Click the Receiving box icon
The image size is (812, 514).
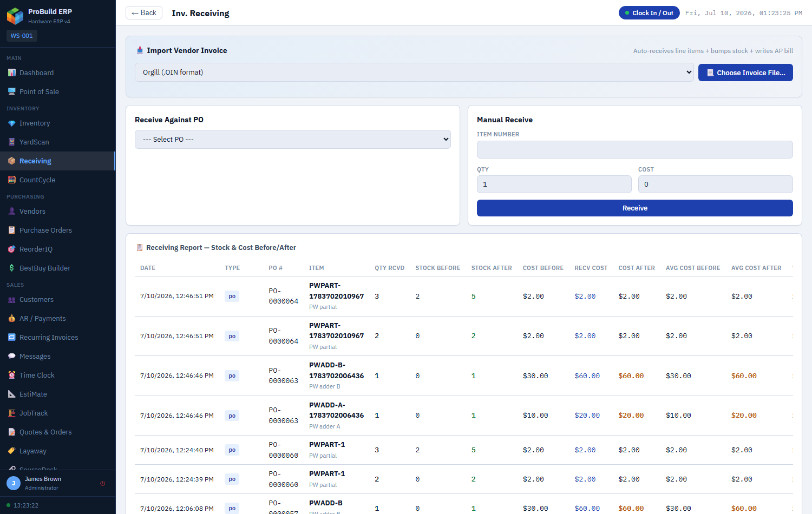click(x=11, y=161)
